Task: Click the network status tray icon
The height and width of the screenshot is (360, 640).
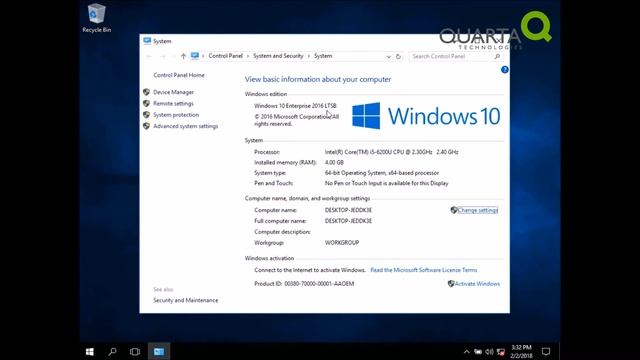Action: (501, 352)
